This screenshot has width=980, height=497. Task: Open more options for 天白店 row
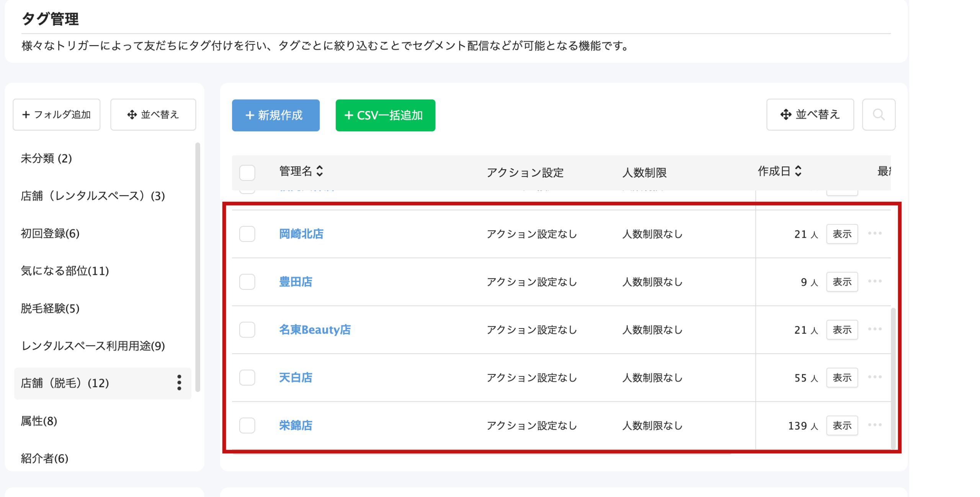pos(874,377)
